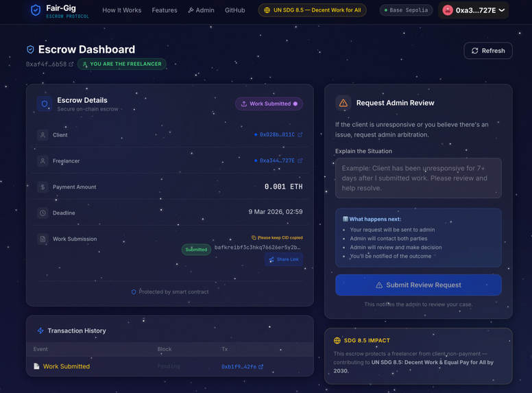
Task: Click the Share Link share icon
Action: (271, 260)
